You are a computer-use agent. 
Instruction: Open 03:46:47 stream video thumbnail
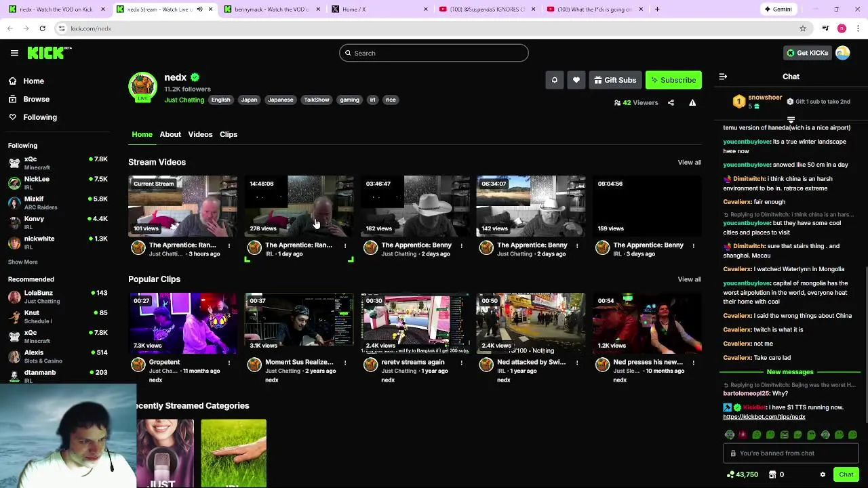[x=415, y=206]
